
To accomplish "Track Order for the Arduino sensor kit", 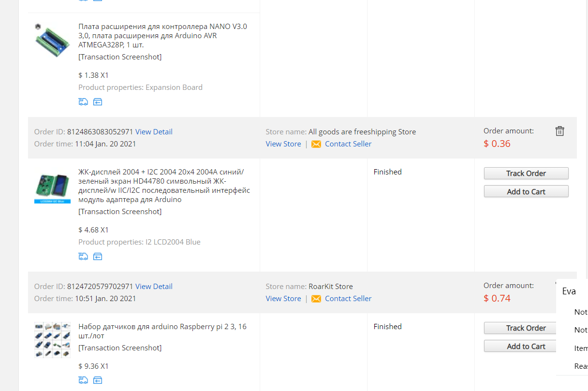I will [526, 328].
